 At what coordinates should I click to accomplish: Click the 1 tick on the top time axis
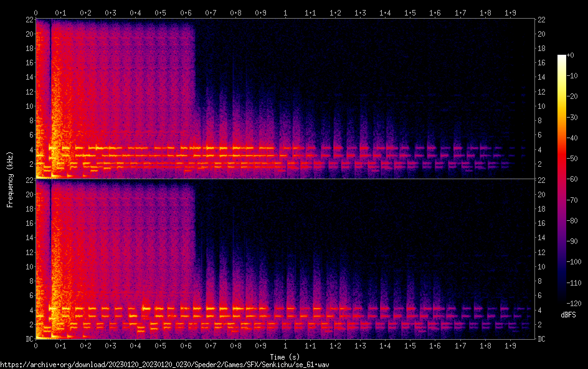tap(285, 12)
